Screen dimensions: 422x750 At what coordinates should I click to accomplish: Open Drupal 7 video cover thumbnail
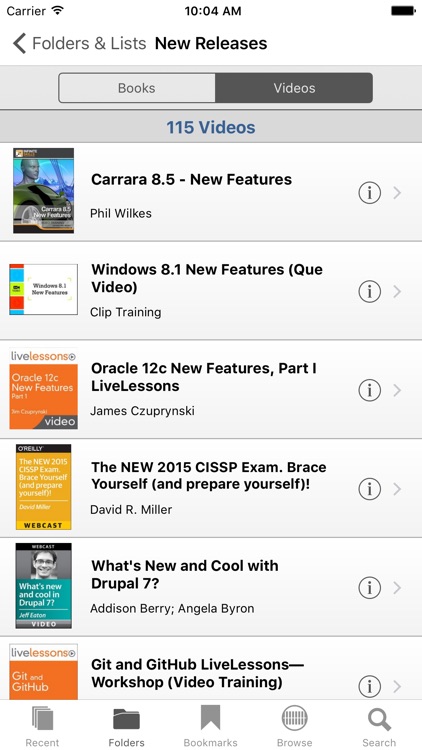click(x=44, y=585)
